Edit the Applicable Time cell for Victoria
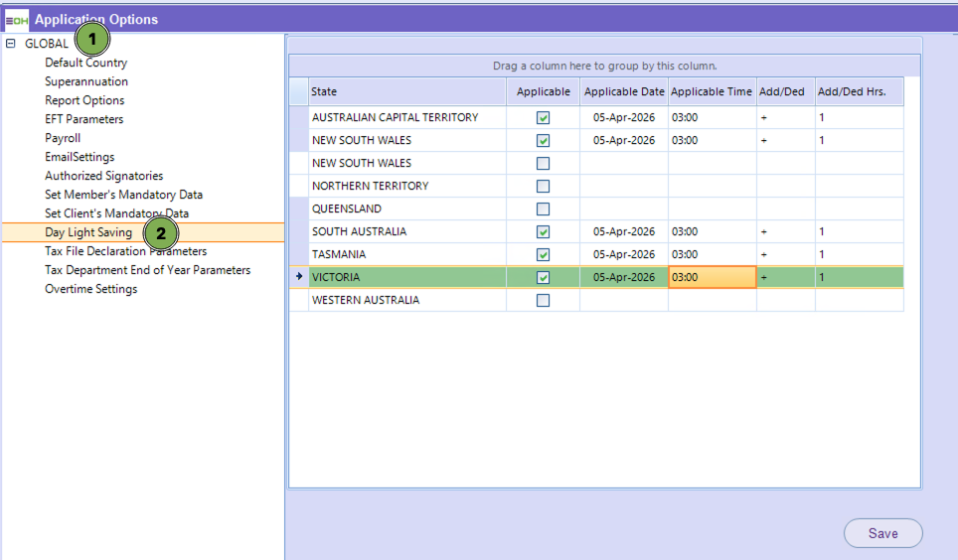The width and height of the screenshot is (958, 560). [x=712, y=278]
